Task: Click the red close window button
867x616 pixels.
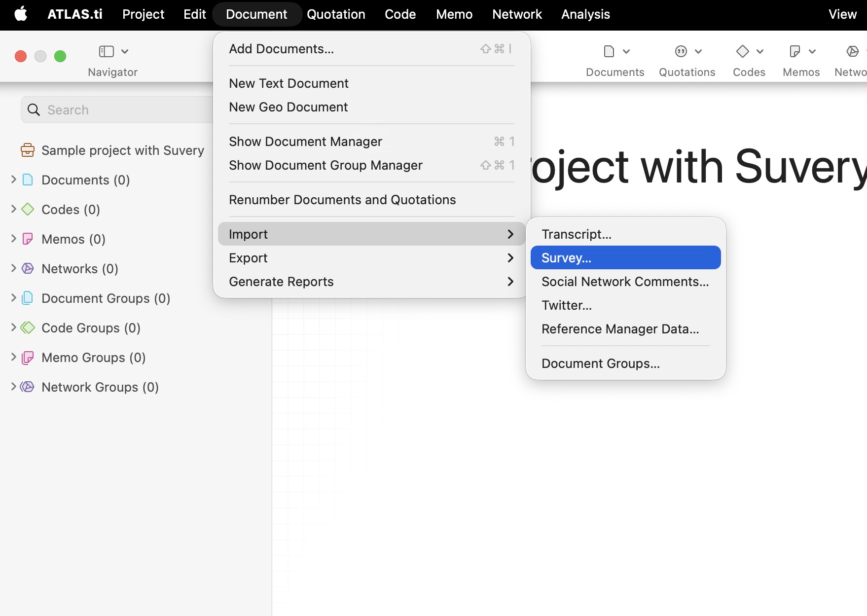Action: [21, 56]
